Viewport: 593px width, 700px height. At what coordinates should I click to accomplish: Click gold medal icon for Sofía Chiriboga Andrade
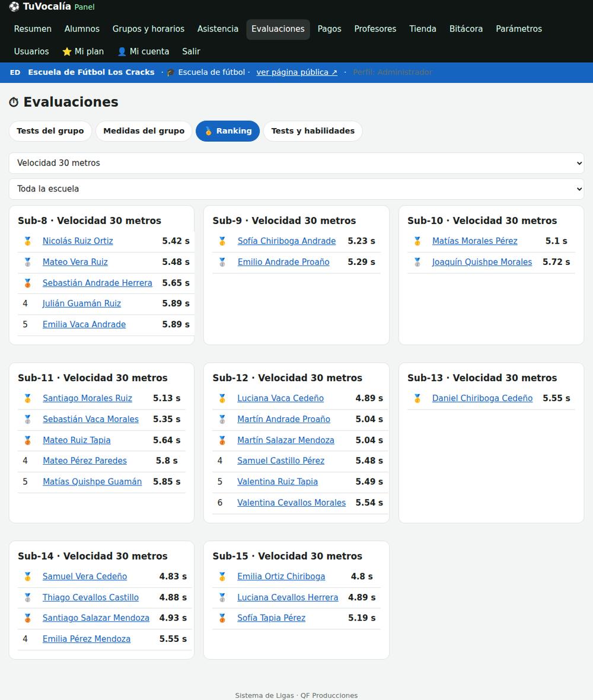[x=222, y=241]
